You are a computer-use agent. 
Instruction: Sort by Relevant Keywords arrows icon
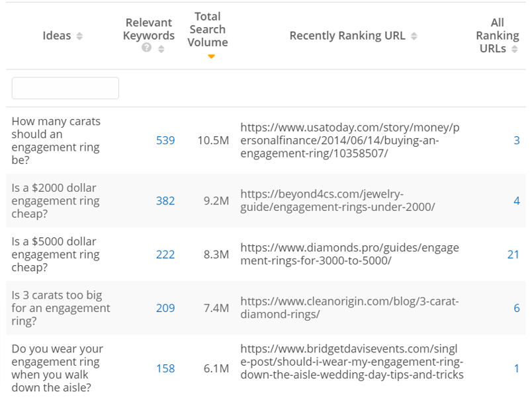tap(161, 49)
